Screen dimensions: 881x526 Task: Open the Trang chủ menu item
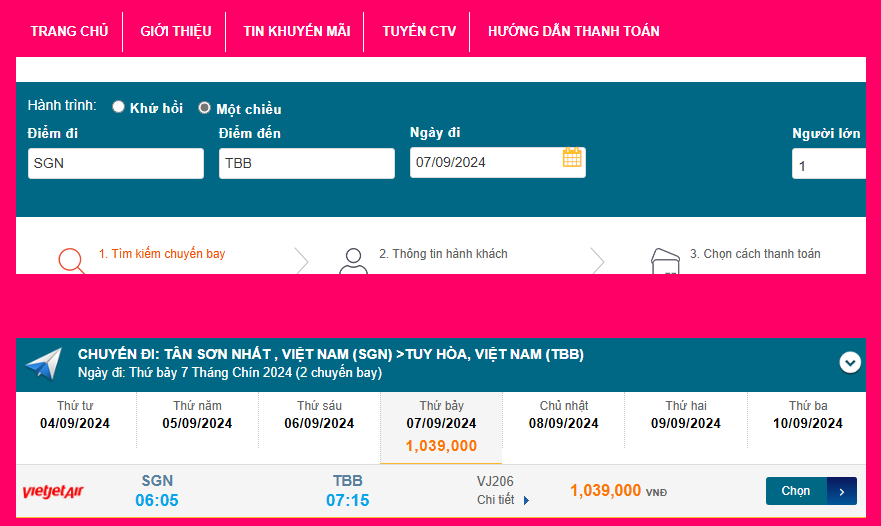[x=69, y=31]
